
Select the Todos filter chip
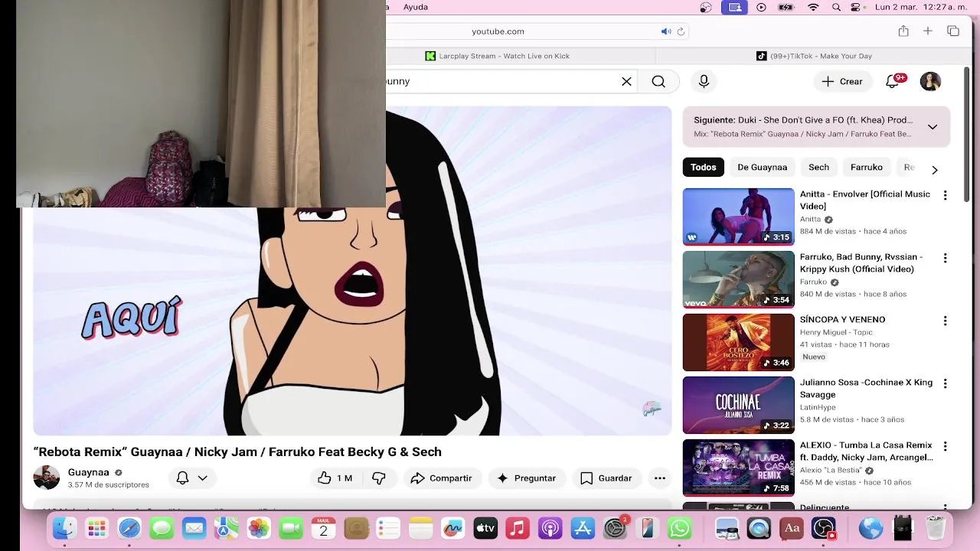[x=703, y=167]
